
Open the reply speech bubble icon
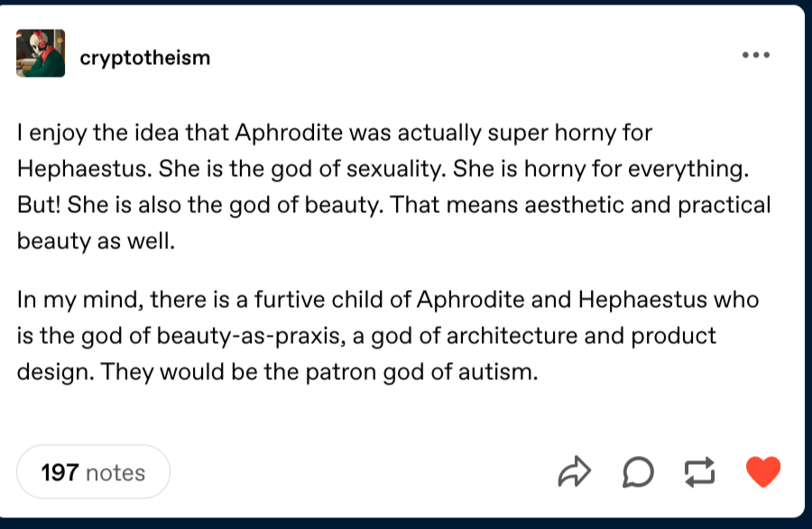point(638,472)
